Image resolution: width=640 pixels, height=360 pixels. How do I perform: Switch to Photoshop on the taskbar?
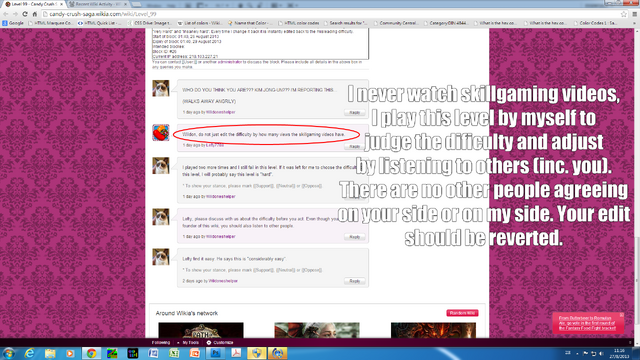(x=216, y=353)
